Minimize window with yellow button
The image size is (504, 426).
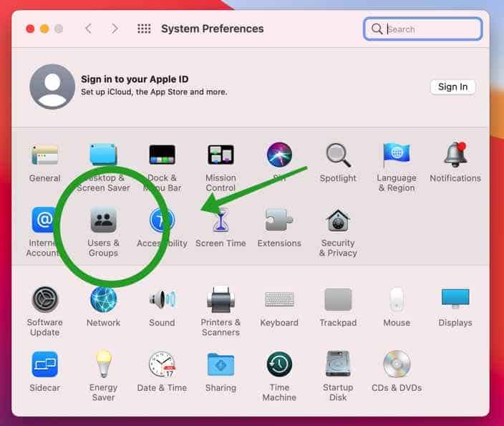tap(44, 29)
